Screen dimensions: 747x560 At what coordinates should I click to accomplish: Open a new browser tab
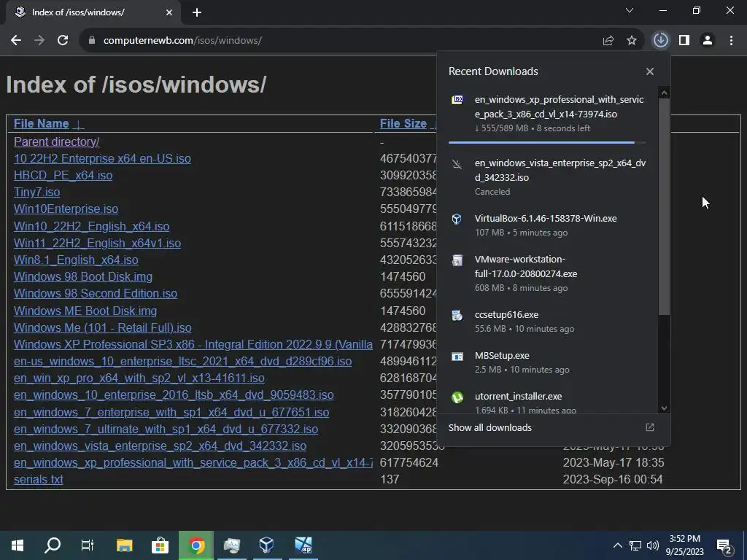[x=197, y=12]
